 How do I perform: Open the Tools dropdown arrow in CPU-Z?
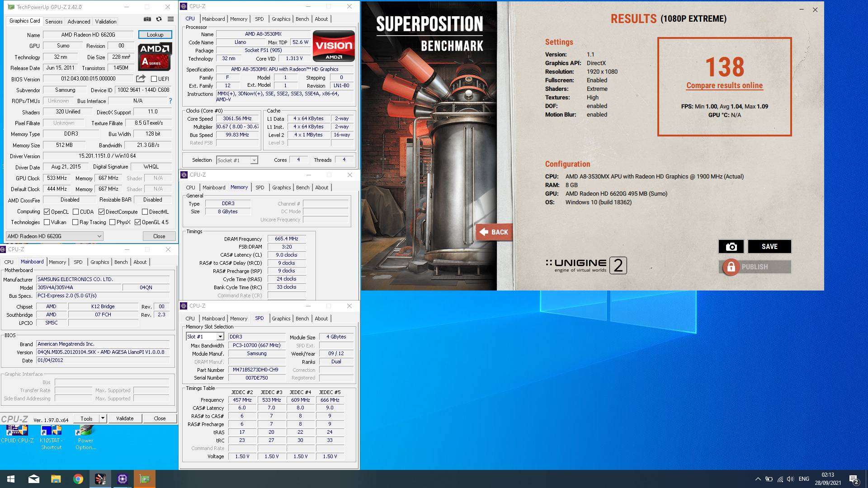coord(103,418)
